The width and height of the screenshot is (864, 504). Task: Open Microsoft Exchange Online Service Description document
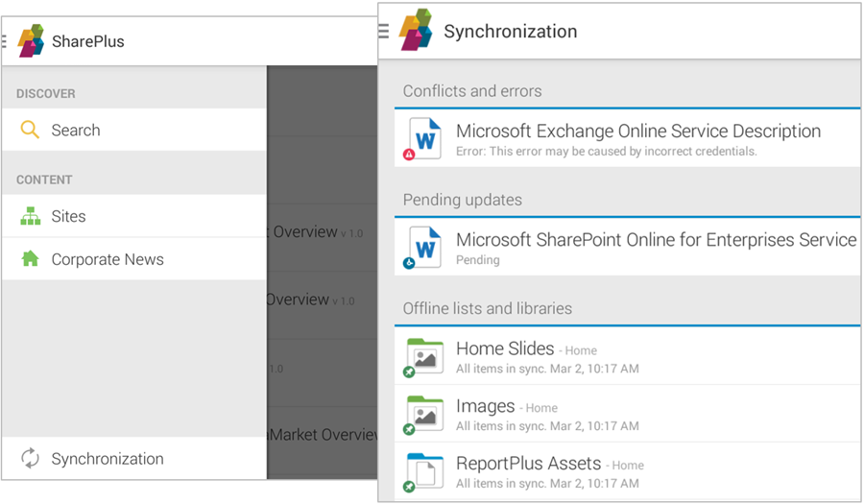(637, 132)
